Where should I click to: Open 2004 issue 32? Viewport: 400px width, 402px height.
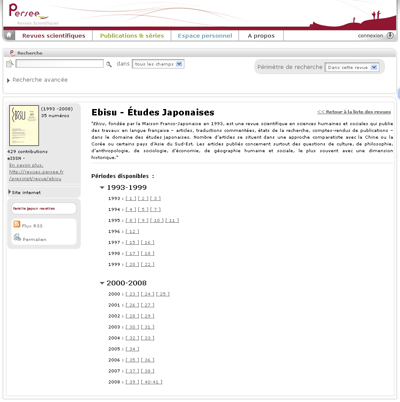point(132,338)
